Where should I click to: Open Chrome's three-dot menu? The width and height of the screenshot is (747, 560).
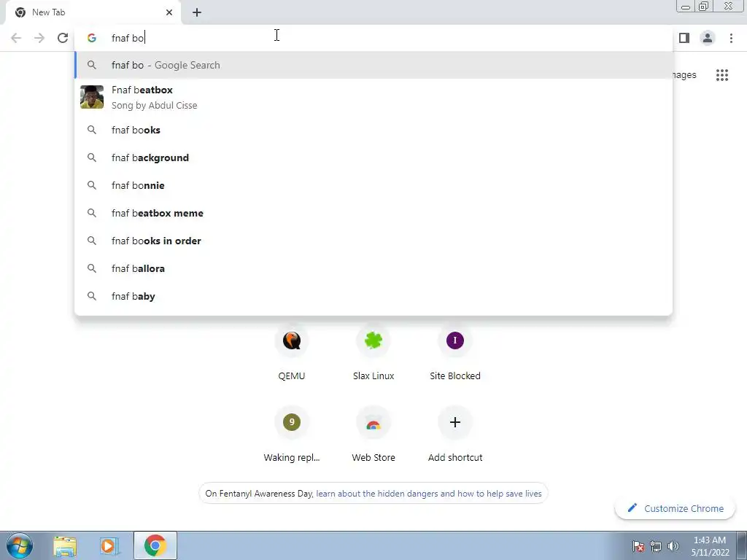click(731, 38)
